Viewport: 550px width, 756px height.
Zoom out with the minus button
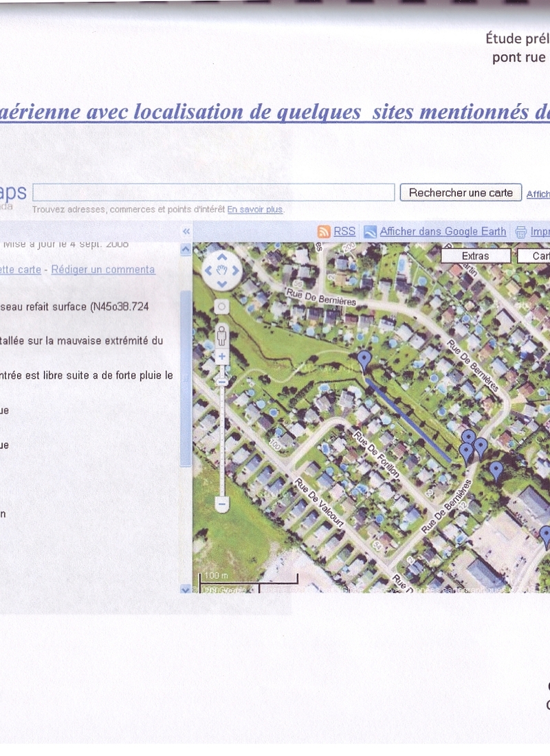[x=221, y=504]
